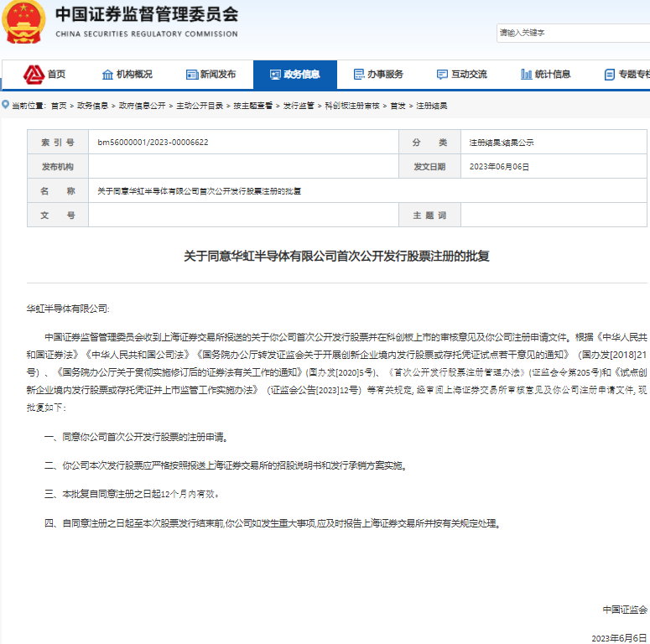Open the 互动交流 navigation tab
650x644 pixels.
(462, 75)
